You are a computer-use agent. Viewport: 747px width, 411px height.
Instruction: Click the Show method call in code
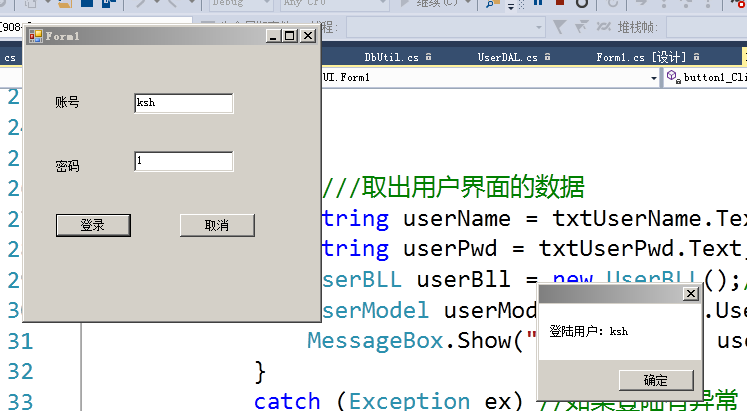[x=484, y=341]
